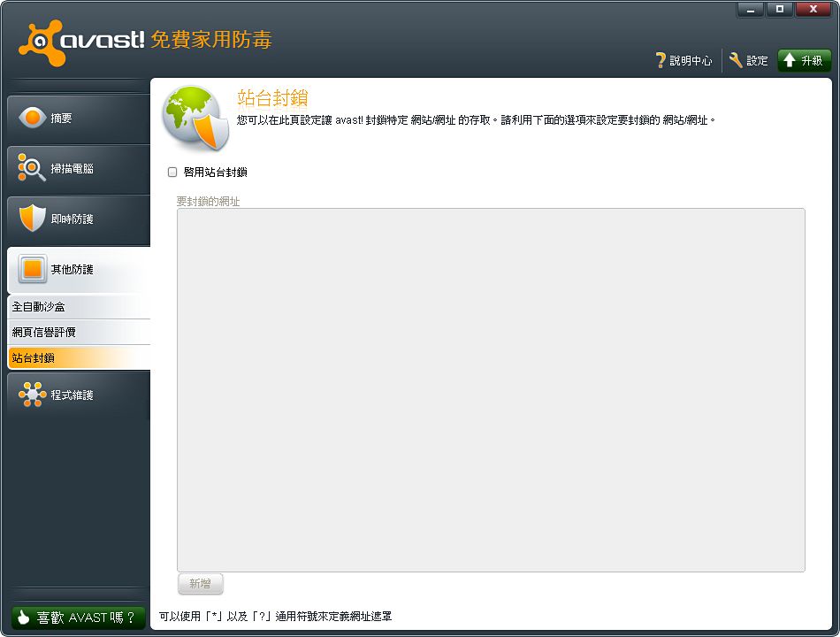The height and width of the screenshot is (637, 840).
Task: Enable the 啟用站台封鎖 checkbox
Action: [172, 173]
